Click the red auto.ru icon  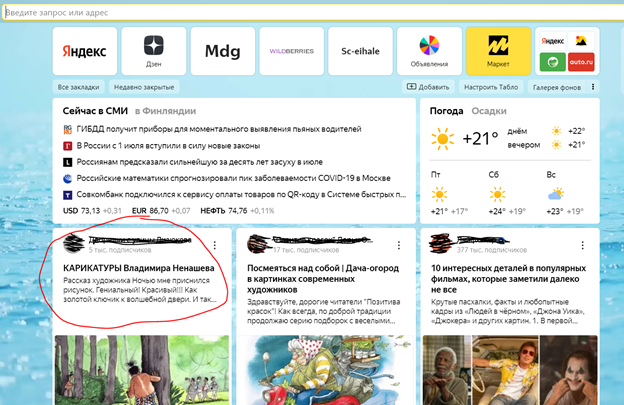click(x=581, y=62)
